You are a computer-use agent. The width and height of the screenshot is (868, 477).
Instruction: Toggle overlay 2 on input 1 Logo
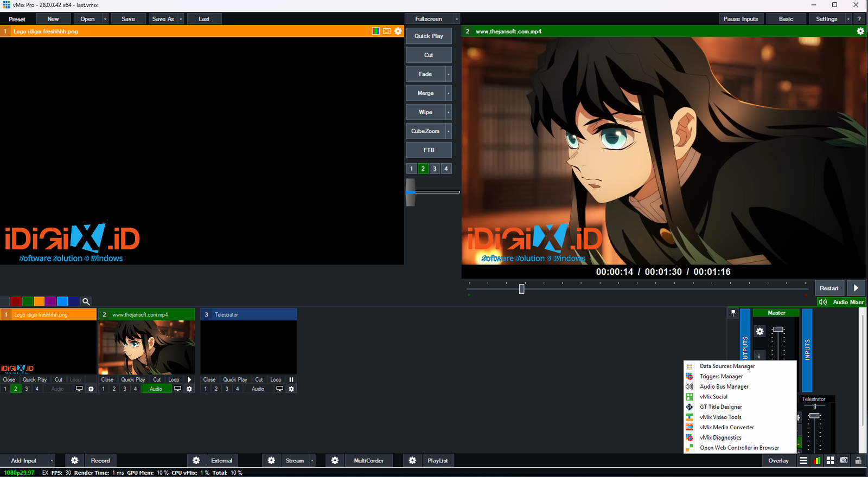[x=16, y=389]
